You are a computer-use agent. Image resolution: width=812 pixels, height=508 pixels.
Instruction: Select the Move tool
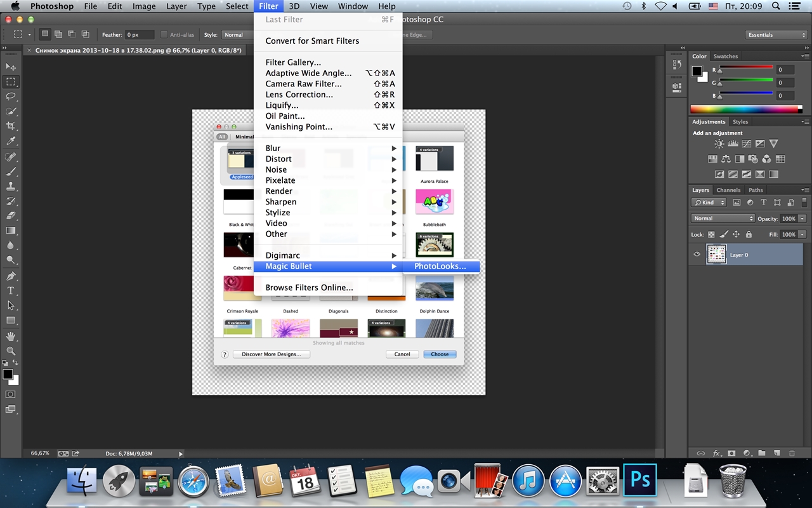[11, 67]
